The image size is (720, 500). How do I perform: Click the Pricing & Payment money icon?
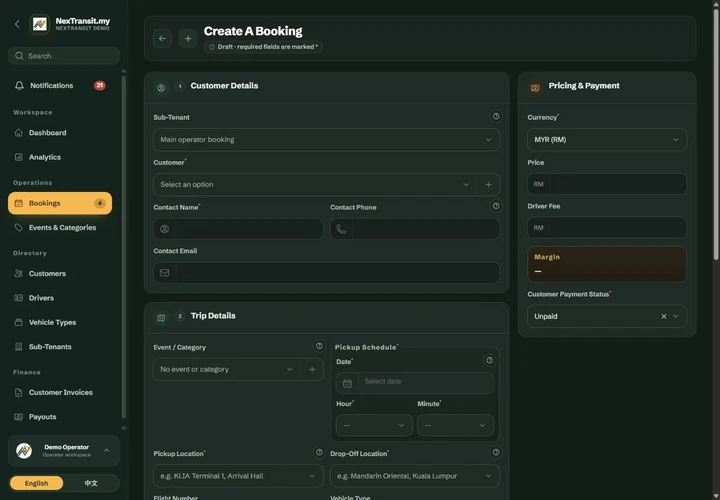pyautogui.click(x=535, y=88)
